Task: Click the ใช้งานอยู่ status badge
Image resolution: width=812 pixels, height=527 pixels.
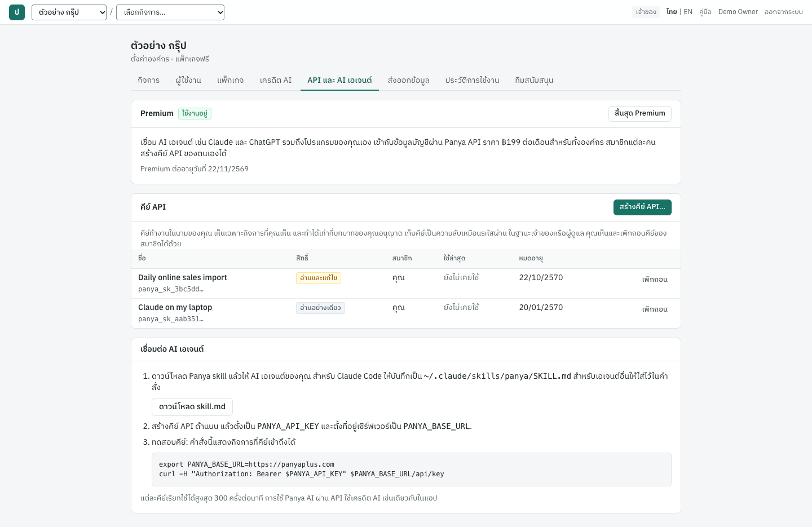Action: (195, 113)
